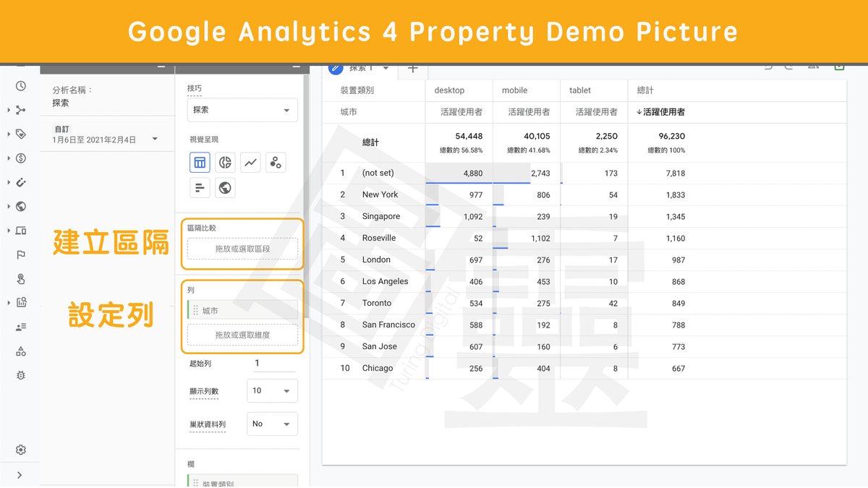This screenshot has width=868, height=488.
Task: Select the table visualization icon
Action: (x=200, y=163)
